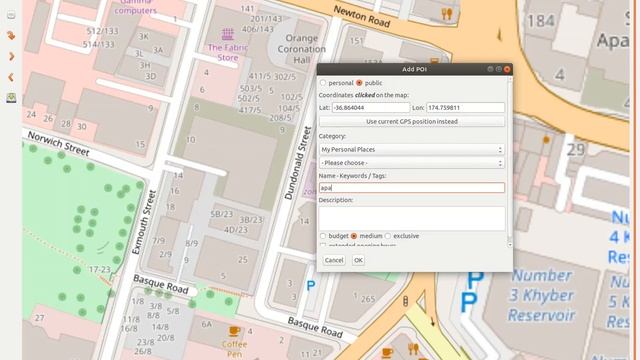Focus the Name - Keywords / Tags field

tap(411, 188)
